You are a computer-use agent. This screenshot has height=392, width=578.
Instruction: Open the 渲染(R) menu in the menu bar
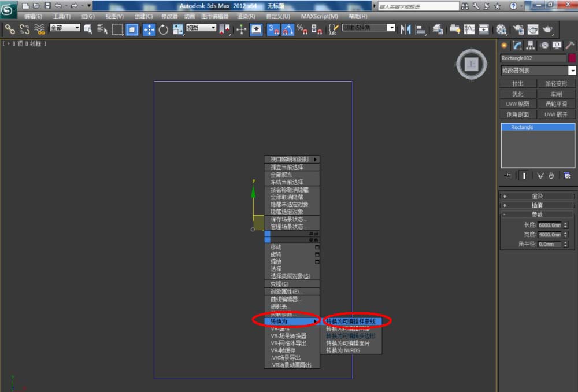coord(246,16)
